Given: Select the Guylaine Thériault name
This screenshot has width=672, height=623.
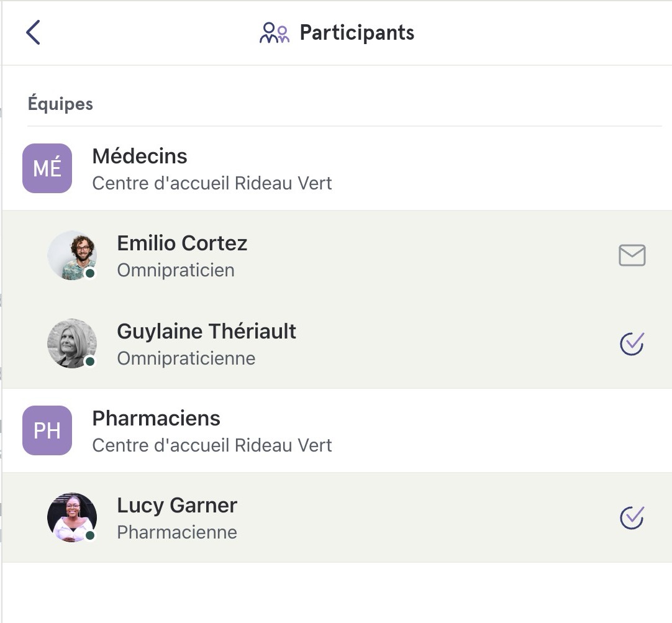Looking at the screenshot, I should 207,331.
